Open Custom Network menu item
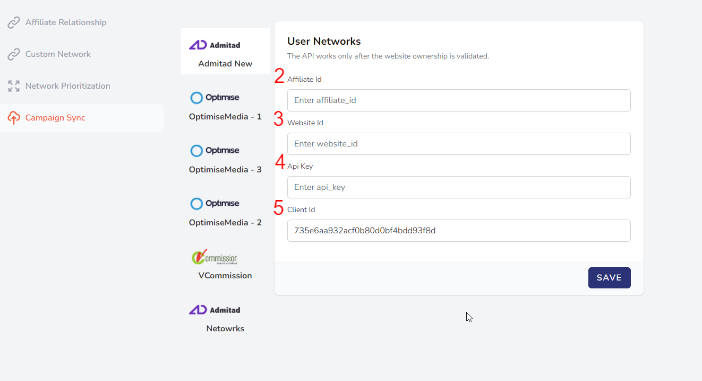702x381 pixels. [x=58, y=54]
